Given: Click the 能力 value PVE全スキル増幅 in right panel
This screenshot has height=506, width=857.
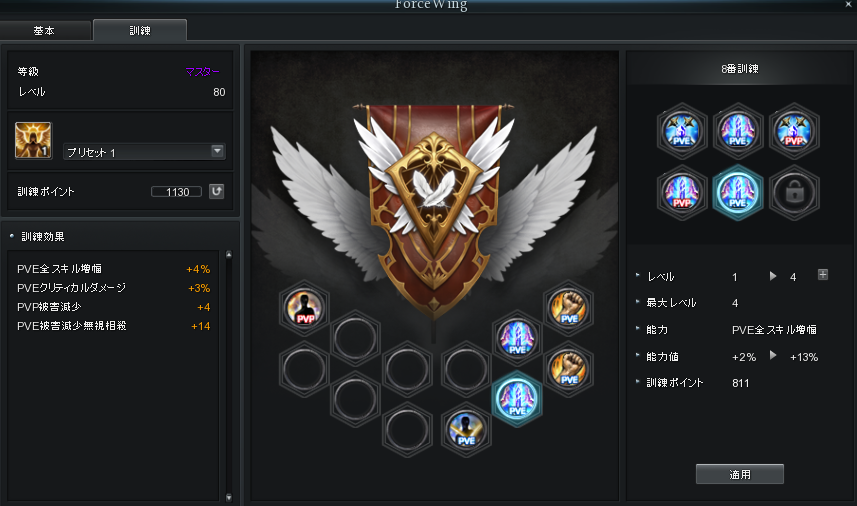Looking at the screenshot, I should [x=774, y=330].
